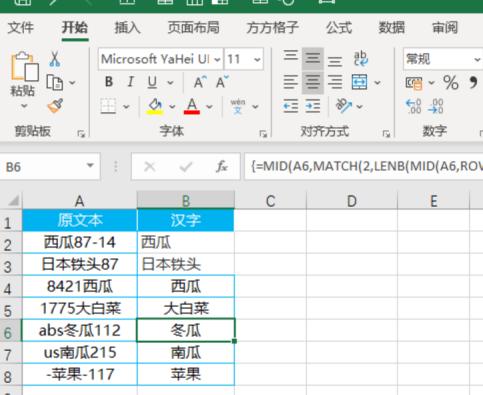Select cell containing abs冬瓜112
483x395 pixels.
80,330
